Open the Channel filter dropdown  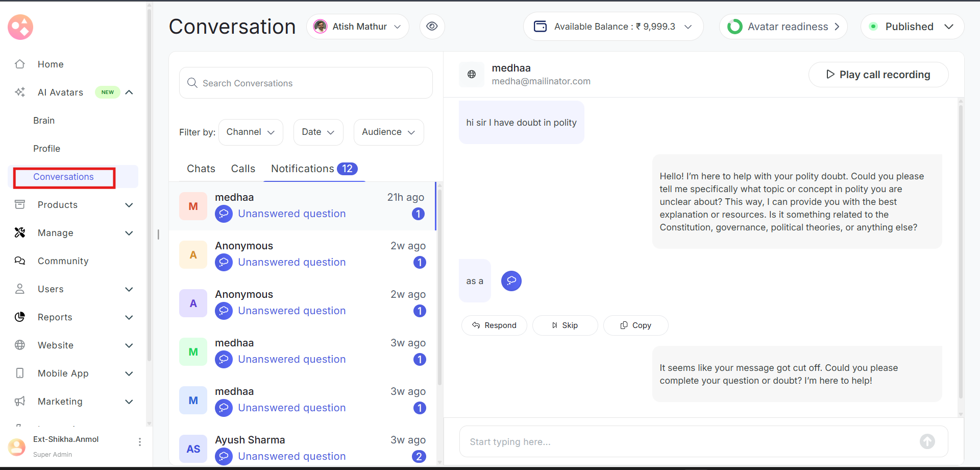[x=251, y=132]
